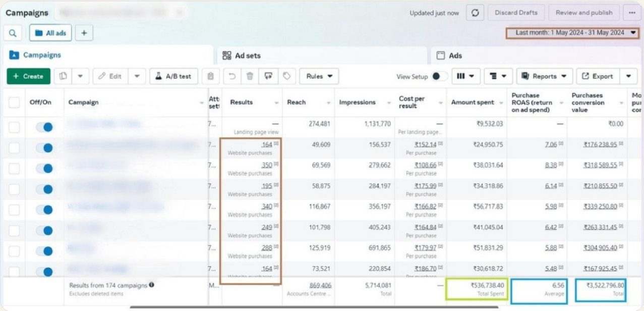This screenshot has width=644, height=311.
Task: Check the box for campaign with 125,919 reach
Action: (14, 251)
